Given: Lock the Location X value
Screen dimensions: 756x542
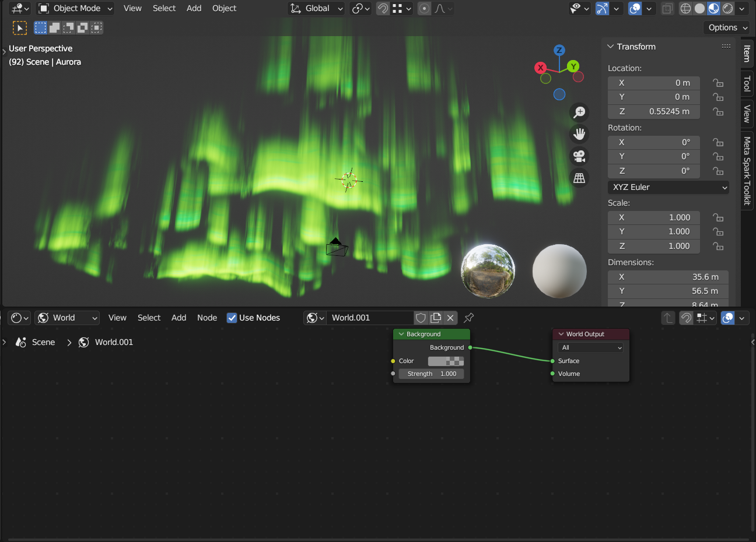Looking at the screenshot, I should point(718,83).
